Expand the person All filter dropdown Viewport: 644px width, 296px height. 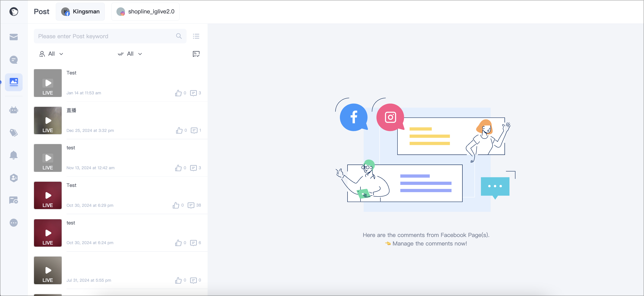tap(51, 54)
